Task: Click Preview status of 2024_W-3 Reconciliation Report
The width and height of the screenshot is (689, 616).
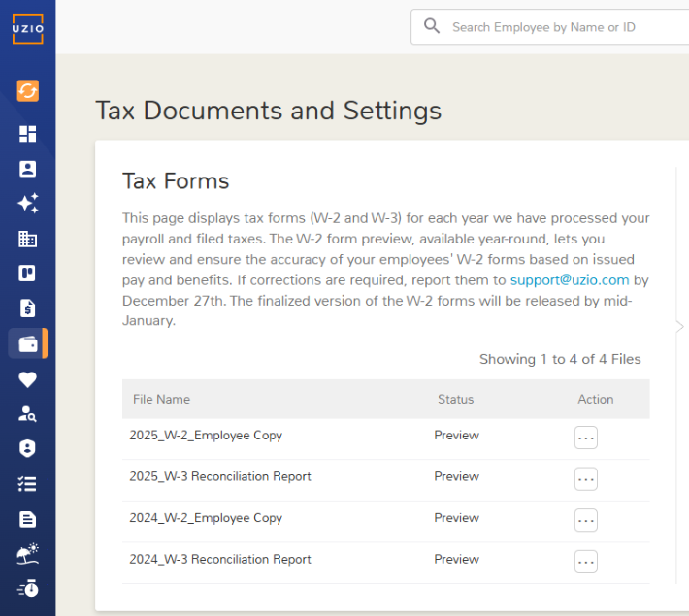Action: coord(456,559)
